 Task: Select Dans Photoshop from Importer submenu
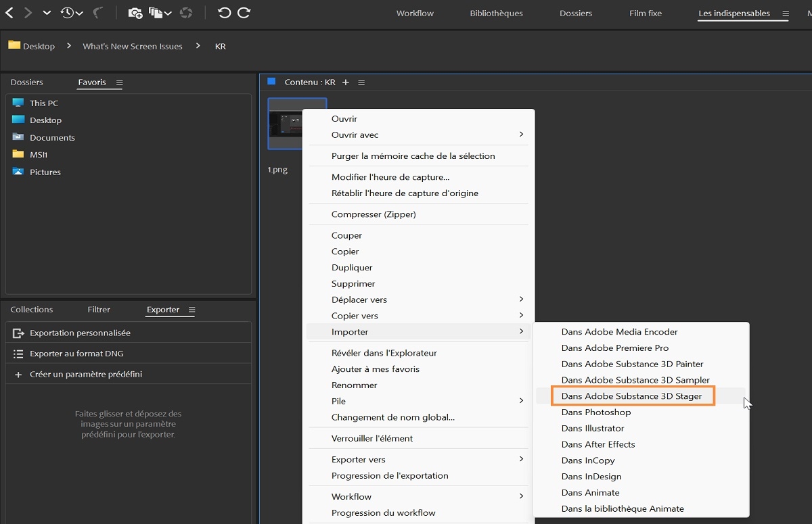595,412
